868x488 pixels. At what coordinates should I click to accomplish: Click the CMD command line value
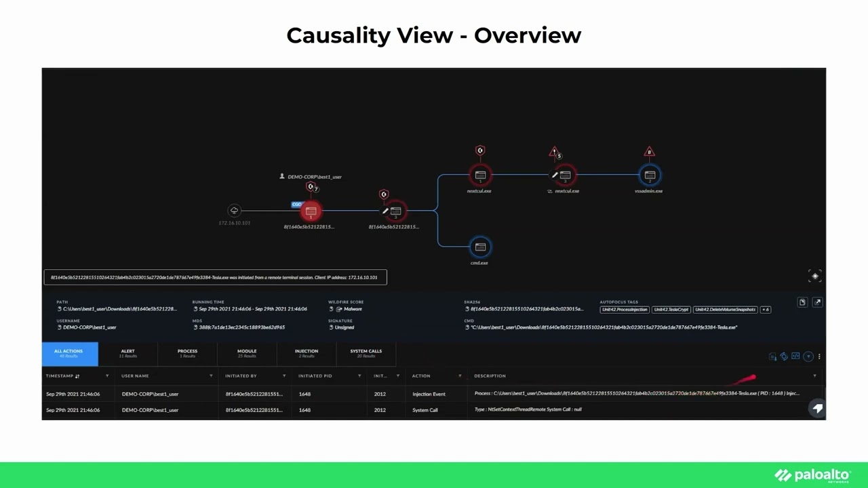coord(604,327)
